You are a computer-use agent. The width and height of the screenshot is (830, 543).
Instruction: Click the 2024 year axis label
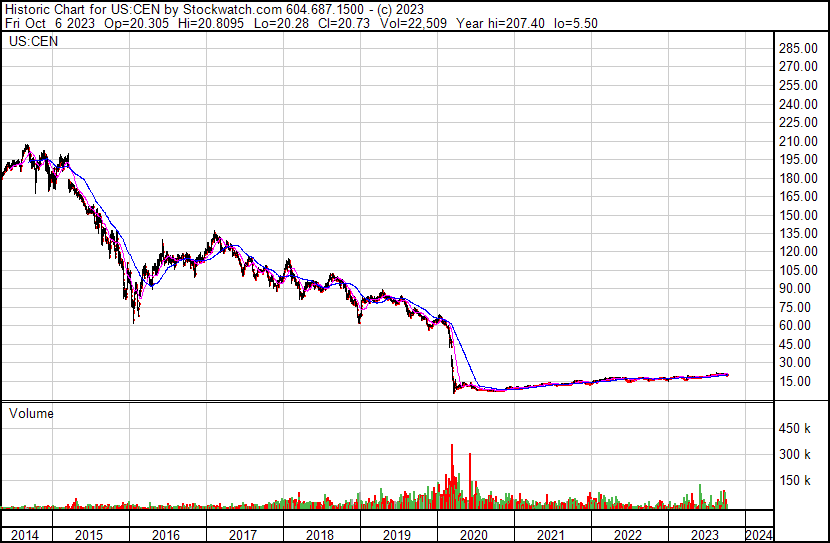(x=759, y=535)
